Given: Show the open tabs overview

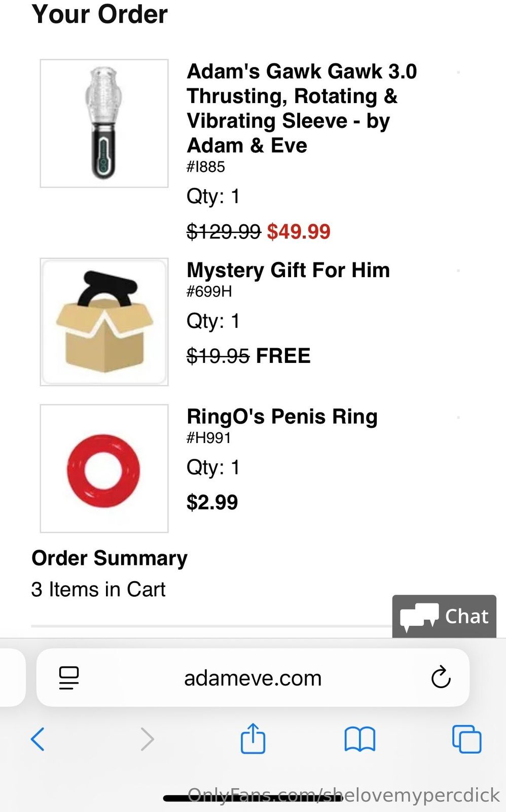Looking at the screenshot, I should (466, 739).
